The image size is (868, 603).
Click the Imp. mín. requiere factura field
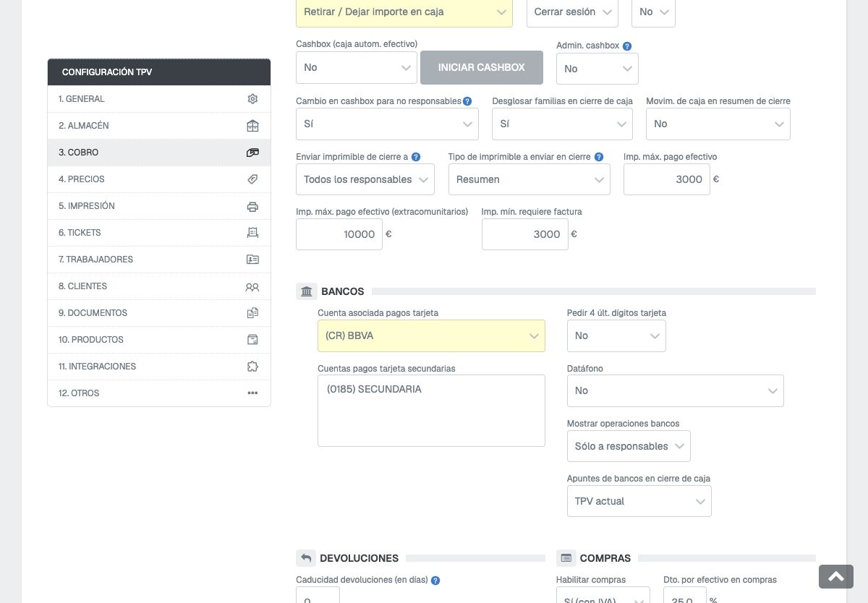coord(525,234)
